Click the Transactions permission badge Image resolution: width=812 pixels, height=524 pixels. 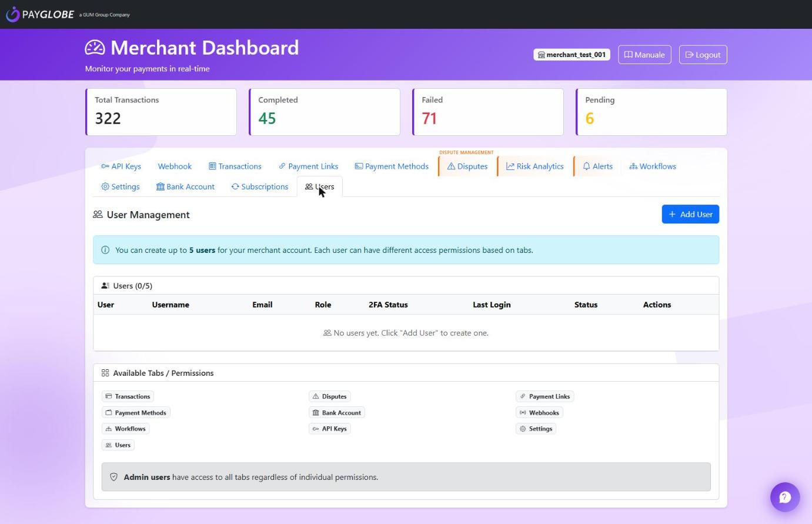pyautogui.click(x=128, y=396)
